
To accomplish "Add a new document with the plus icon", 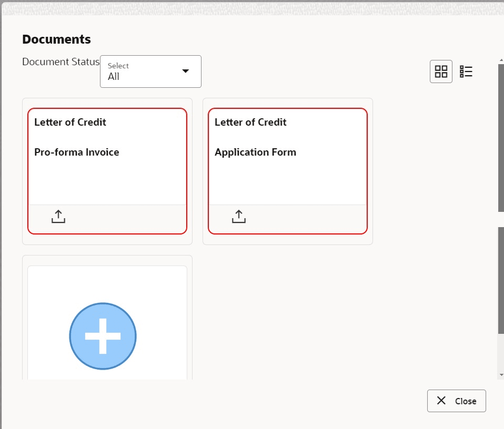I will coord(103,336).
